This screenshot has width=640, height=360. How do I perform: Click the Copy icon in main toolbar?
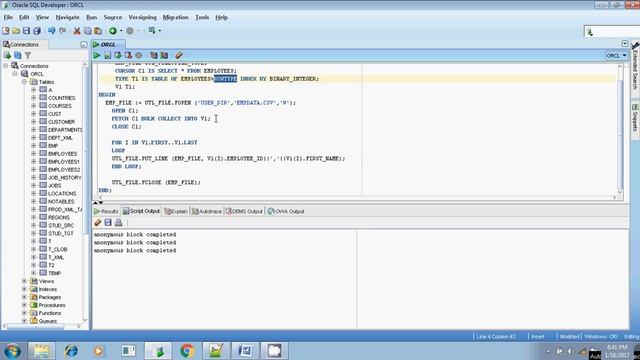coord(87,31)
